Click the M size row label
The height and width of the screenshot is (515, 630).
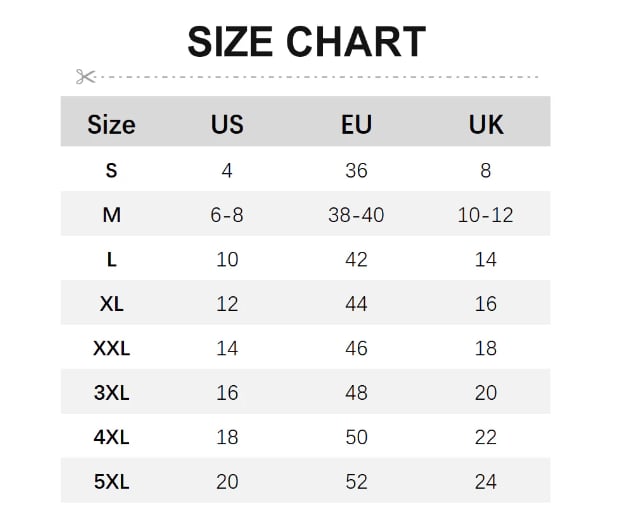pos(111,215)
